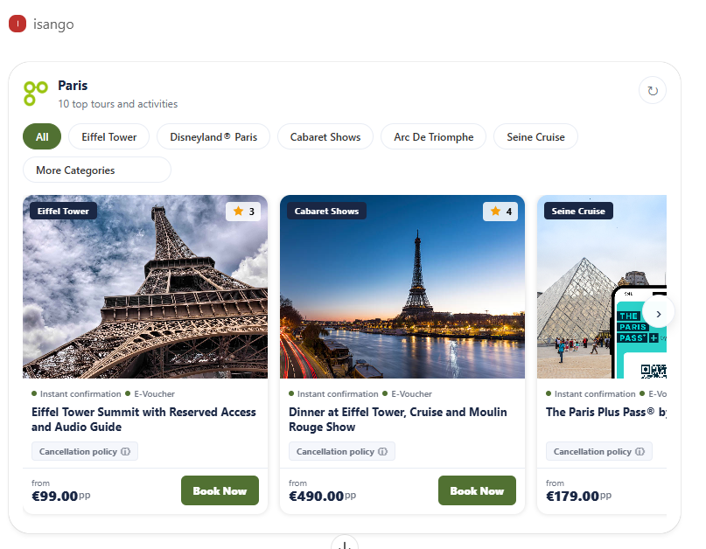The width and height of the screenshot is (706, 549).
Task: Filter by Disneyland® Paris category
Action: click(x=213, y=137)
